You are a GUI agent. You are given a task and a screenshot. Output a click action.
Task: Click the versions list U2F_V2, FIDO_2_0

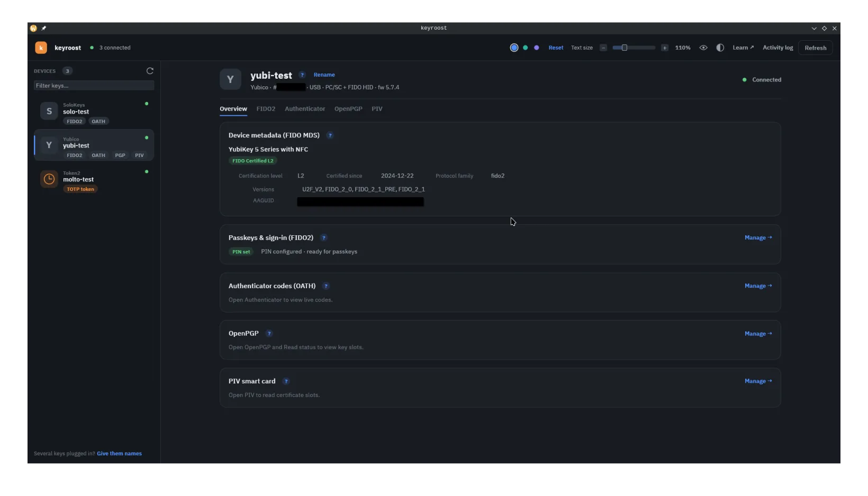click(x=363, y=189)
